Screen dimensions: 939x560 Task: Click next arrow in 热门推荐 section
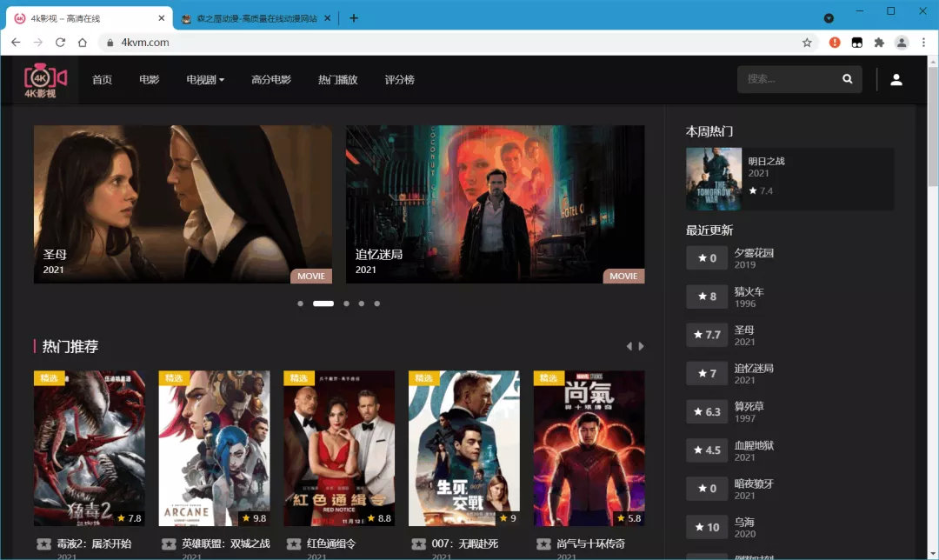(x=641, y=346)
